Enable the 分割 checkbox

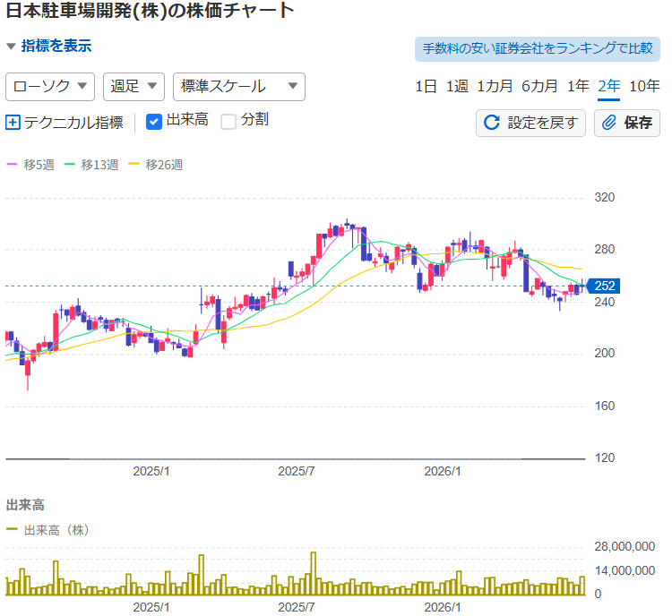pos(228,122)
